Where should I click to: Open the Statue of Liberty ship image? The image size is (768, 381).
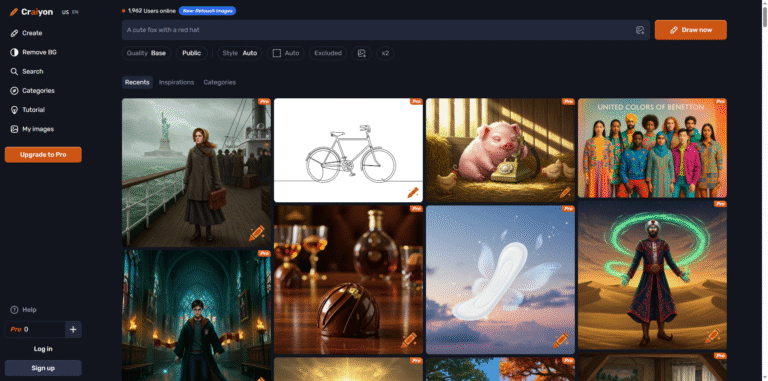(x=196, y=173)
